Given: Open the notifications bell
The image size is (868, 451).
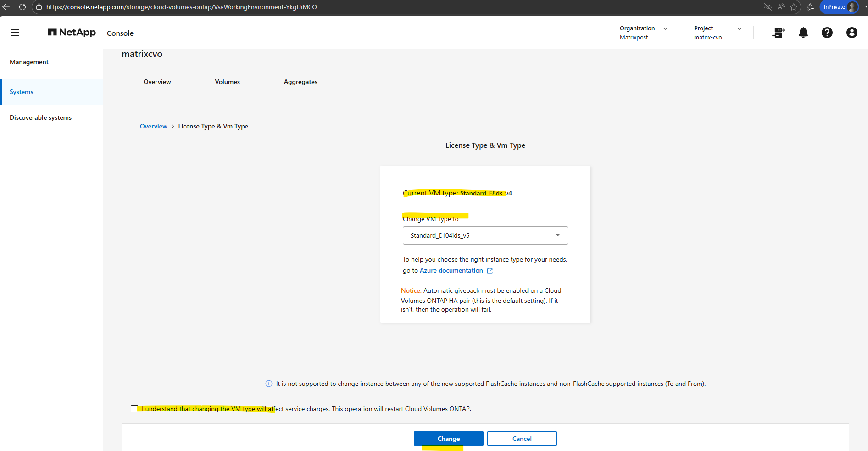Looking at the screenshot, I should point(803,33).
